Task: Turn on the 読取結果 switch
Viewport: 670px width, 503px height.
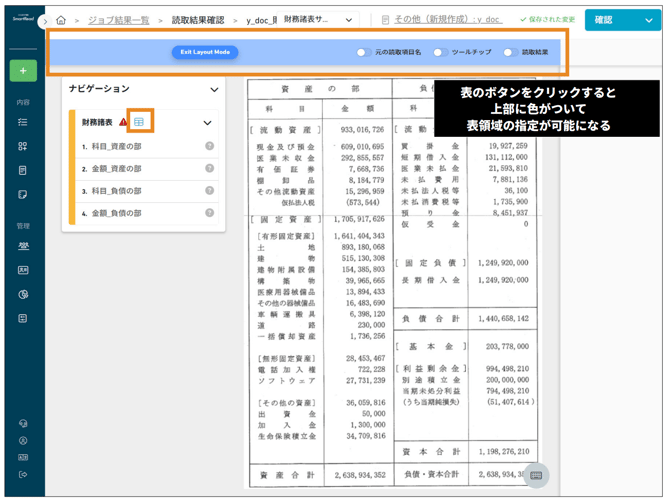Action: point(509,52)
